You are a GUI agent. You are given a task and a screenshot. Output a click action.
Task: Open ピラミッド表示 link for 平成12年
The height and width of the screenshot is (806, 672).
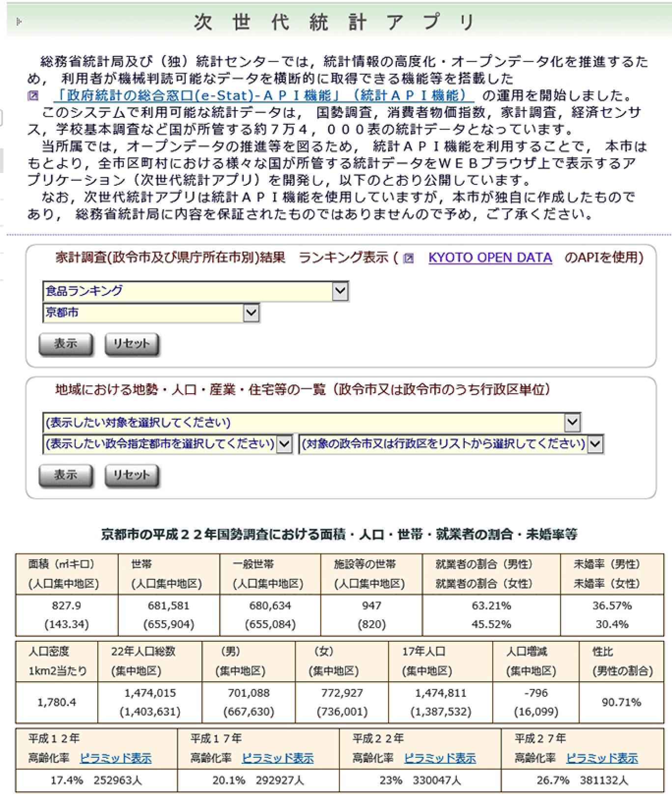click(x=115, y=758)
